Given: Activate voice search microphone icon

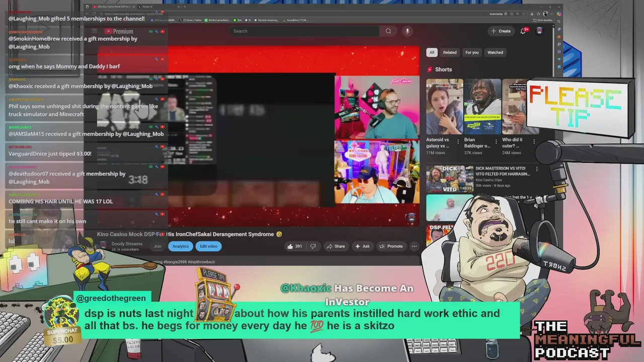Looking at the screenshot, I should tap(407, 31).
